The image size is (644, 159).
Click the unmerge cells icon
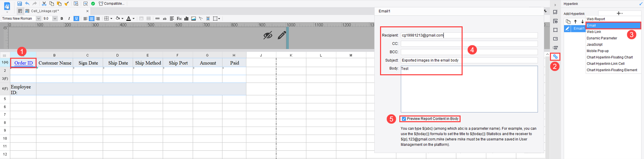(149, 19)
